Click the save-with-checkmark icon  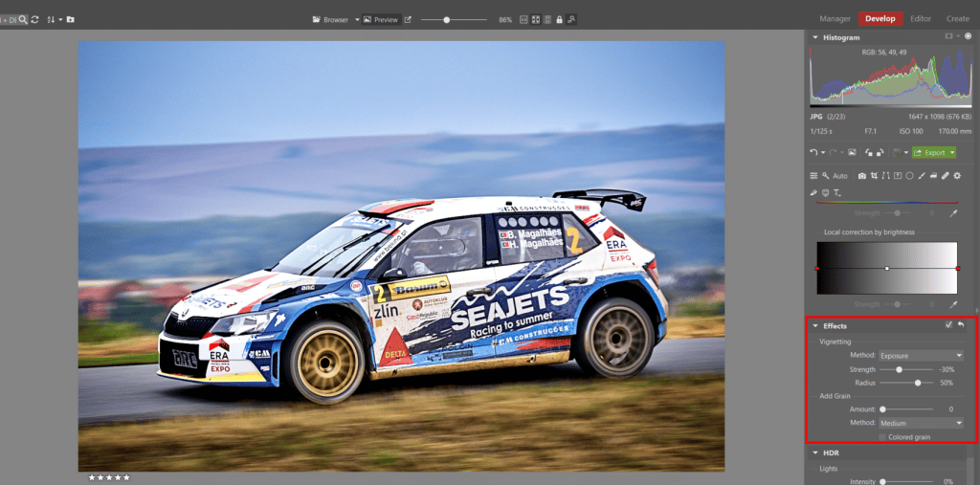(x=897, y=152)
